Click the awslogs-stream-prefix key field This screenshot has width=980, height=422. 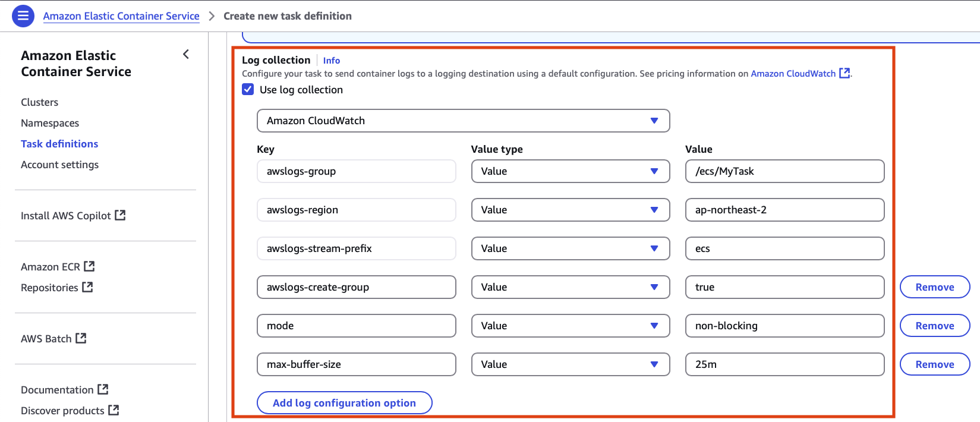click(357, 248)
